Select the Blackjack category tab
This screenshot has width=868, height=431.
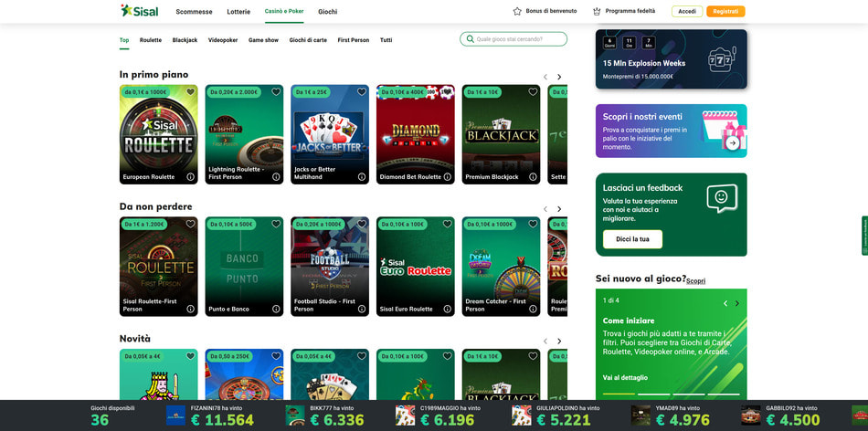[185, 40]
